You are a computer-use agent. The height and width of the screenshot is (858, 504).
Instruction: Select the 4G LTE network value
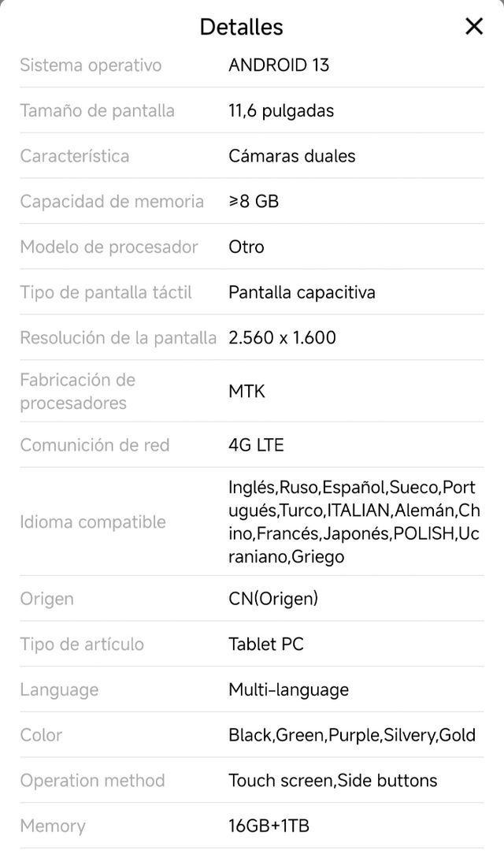click(256, 445)
